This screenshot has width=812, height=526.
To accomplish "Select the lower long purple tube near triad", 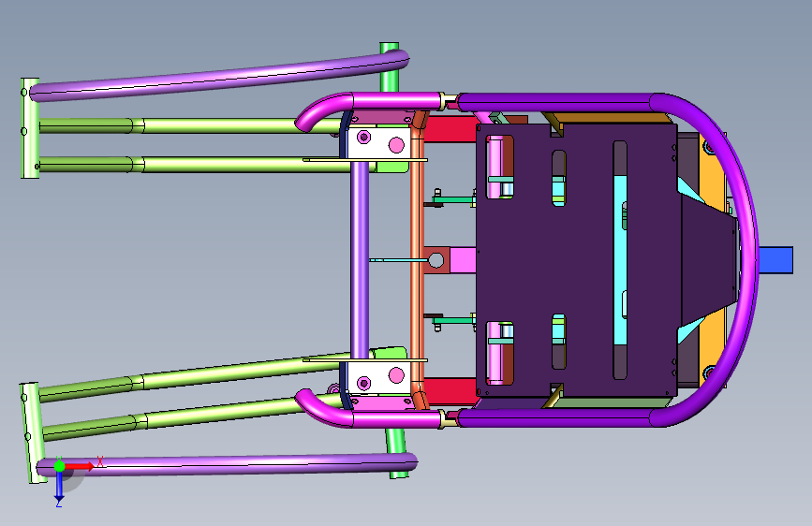I will coord(228,464).
